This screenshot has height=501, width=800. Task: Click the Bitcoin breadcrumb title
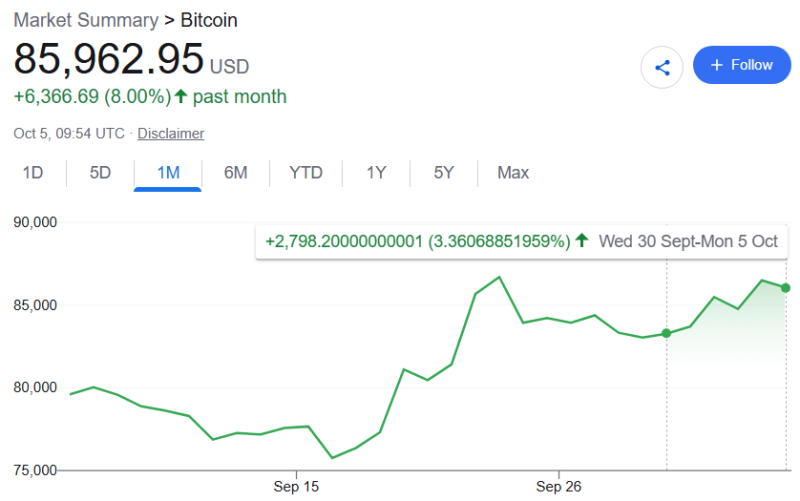tap(209, 20)
